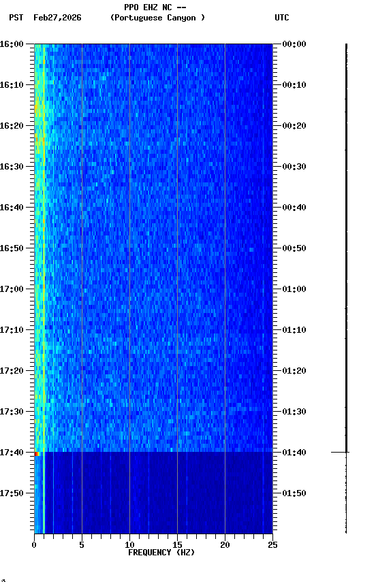Click the 16:30 PST time label
The height and width of the screenshot is (588, 376).
pos(12,167)
